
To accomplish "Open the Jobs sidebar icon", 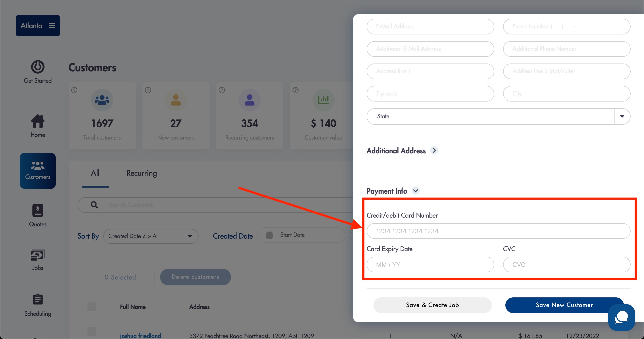I will 38,255.
